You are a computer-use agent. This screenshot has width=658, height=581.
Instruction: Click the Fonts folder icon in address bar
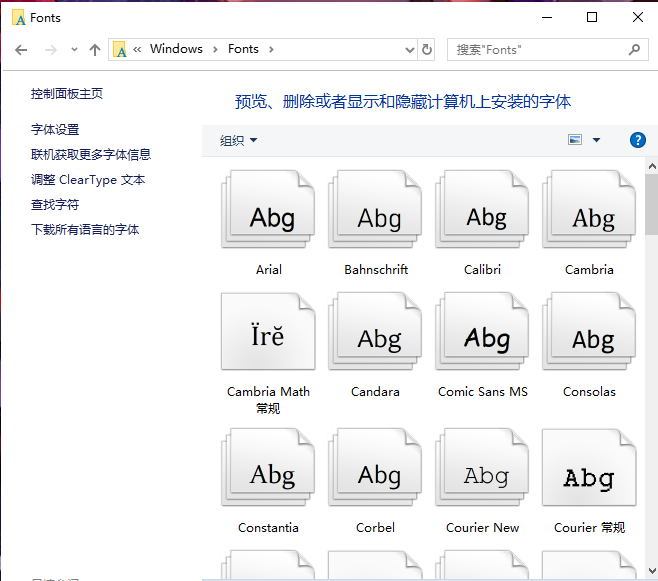click(x=120, y=50)
